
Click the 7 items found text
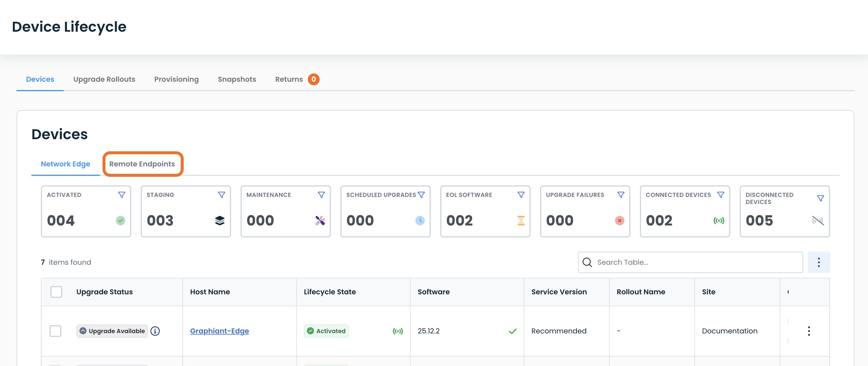click(66, 262)
